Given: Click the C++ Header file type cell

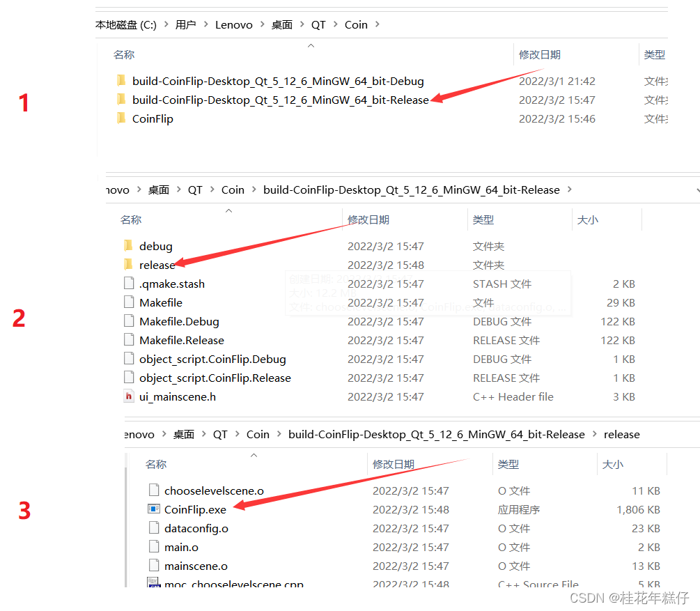Looking at the screenshot, I should (513, 396).
